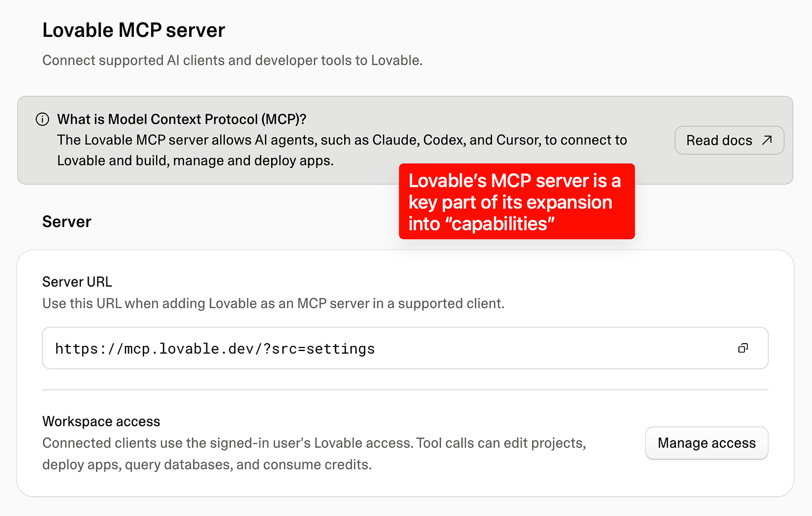Viewport: 812px width, 516px height.
Task: Click the Workspace access label
Action: coord(101,421)
